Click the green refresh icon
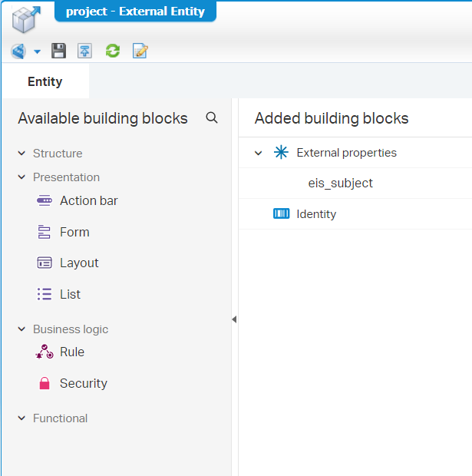472x476 pixels. point(112,51)
